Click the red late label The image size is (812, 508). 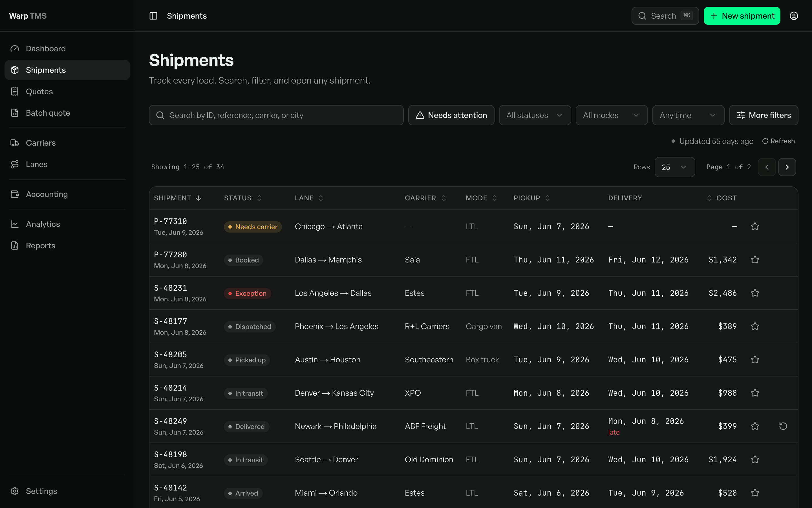tap(614, 432)
